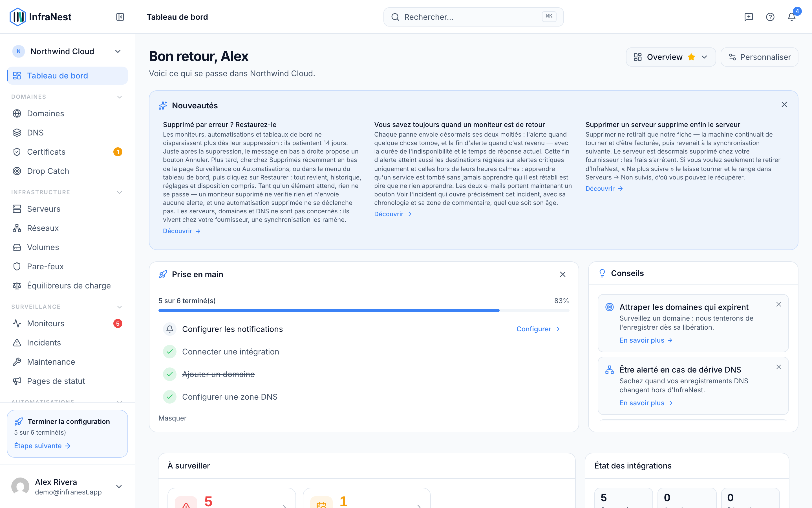Open Pages de statut

(67, 381)
